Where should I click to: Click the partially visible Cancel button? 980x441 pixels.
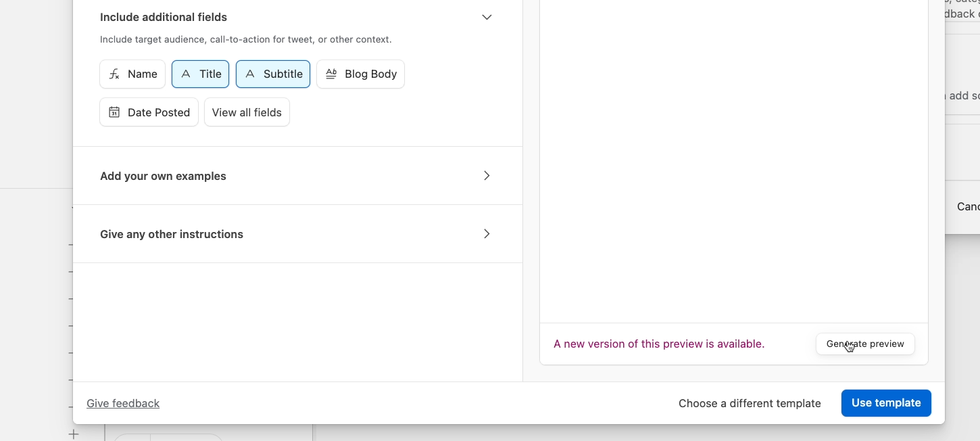point(969,206)
